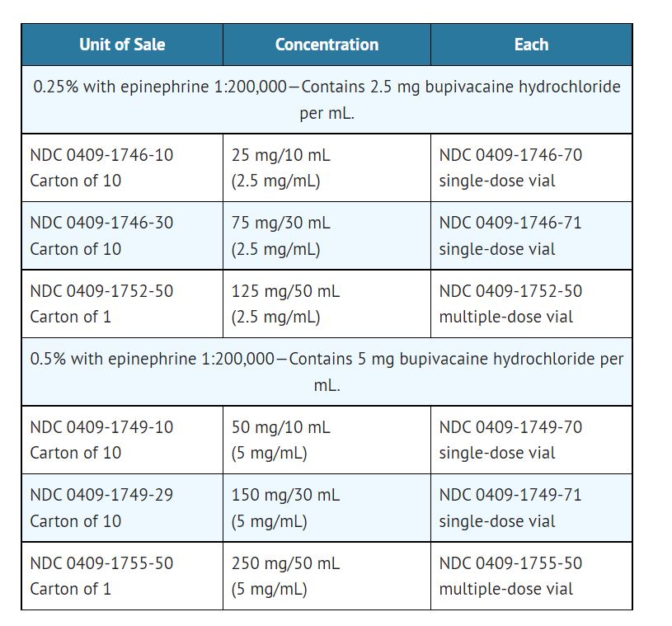The height and width of the screenshot is (626, 672).
Task: Click the 150 mg/30 mL concentration cell
Action: [327, 507]
